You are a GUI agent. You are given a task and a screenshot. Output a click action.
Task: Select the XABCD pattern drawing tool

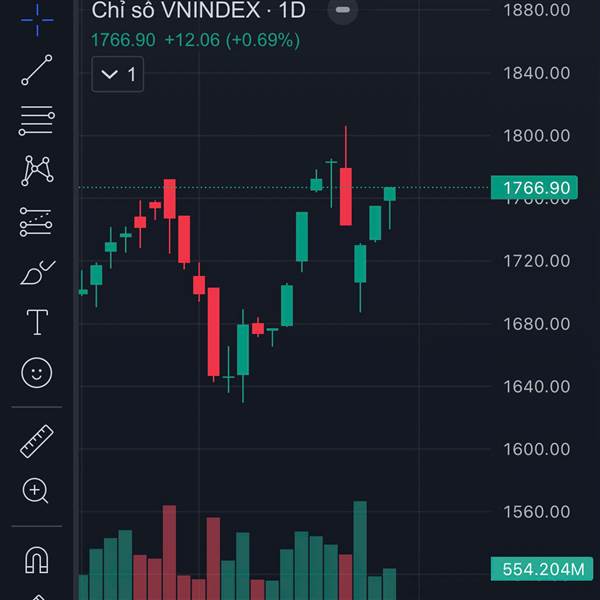[x=37, y=171]
